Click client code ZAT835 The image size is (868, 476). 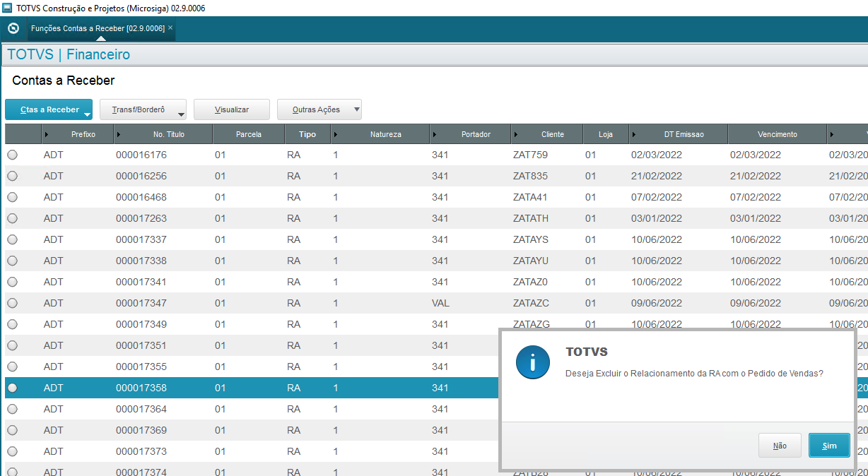click(530, 176)
